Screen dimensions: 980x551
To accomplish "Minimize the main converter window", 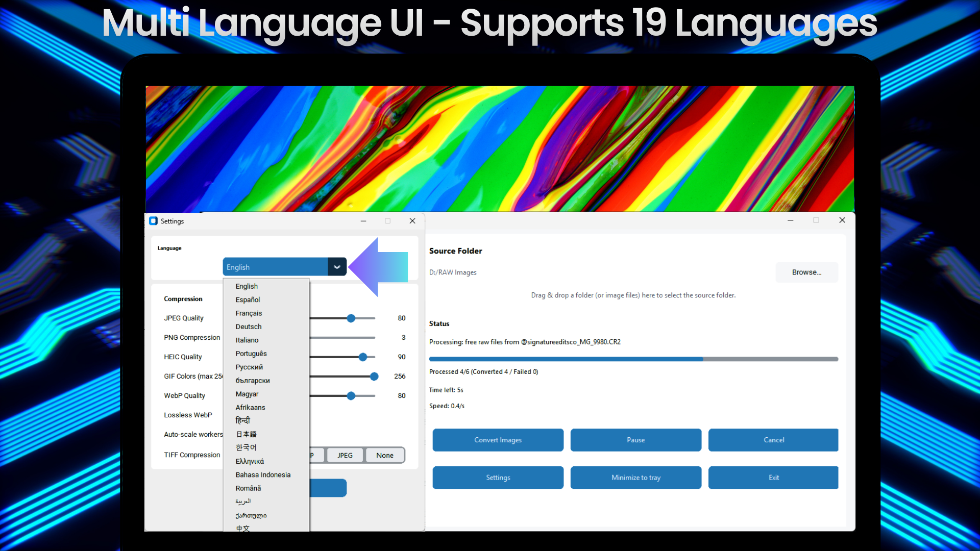I will pyautogui.click(x=790, y=220).
